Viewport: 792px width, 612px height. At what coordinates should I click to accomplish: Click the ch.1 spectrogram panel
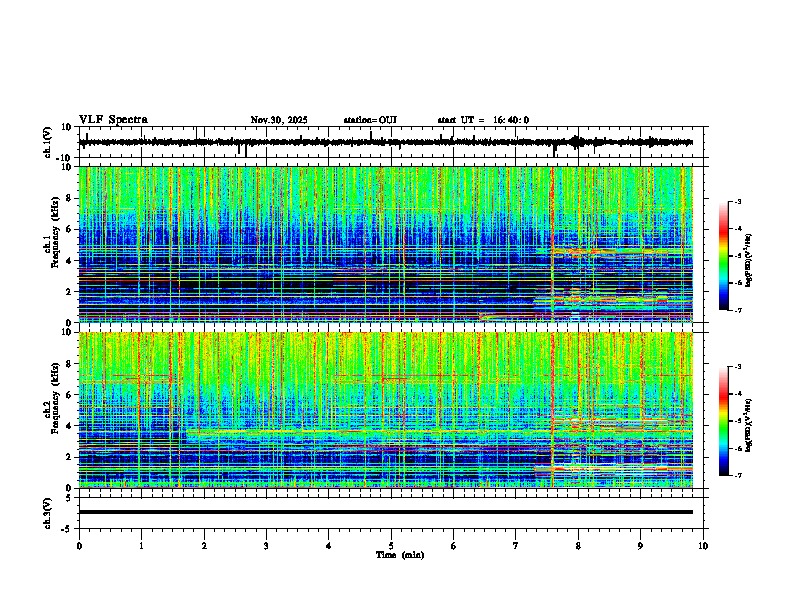pyautogui.click(x=386, y=244)
